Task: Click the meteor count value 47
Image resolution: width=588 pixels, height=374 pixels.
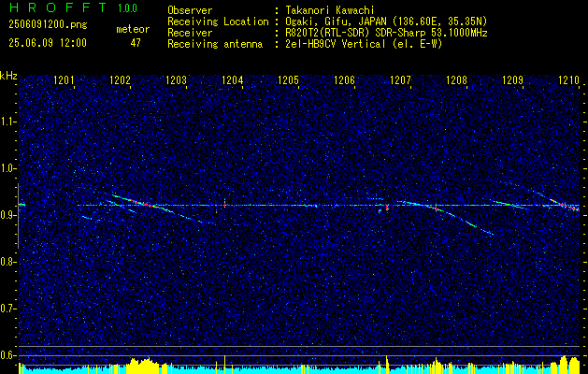Action: click(x=136, y=43)
